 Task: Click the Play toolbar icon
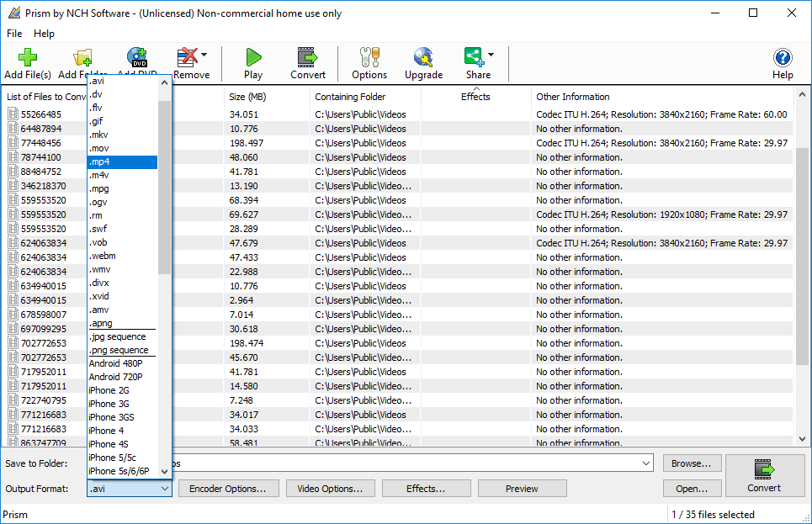[253, 57]
